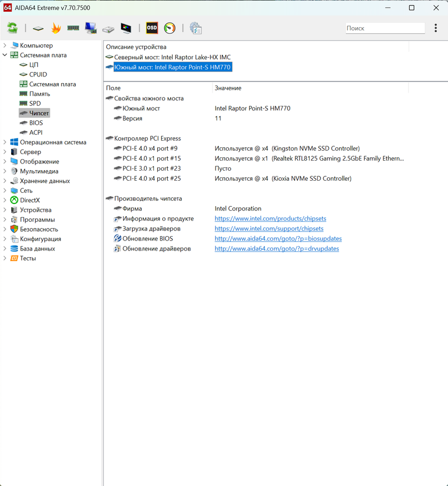This screenshot has height=486, width=448.
Task: Open the Системная плата child item
Action: (x=53, y=84)
